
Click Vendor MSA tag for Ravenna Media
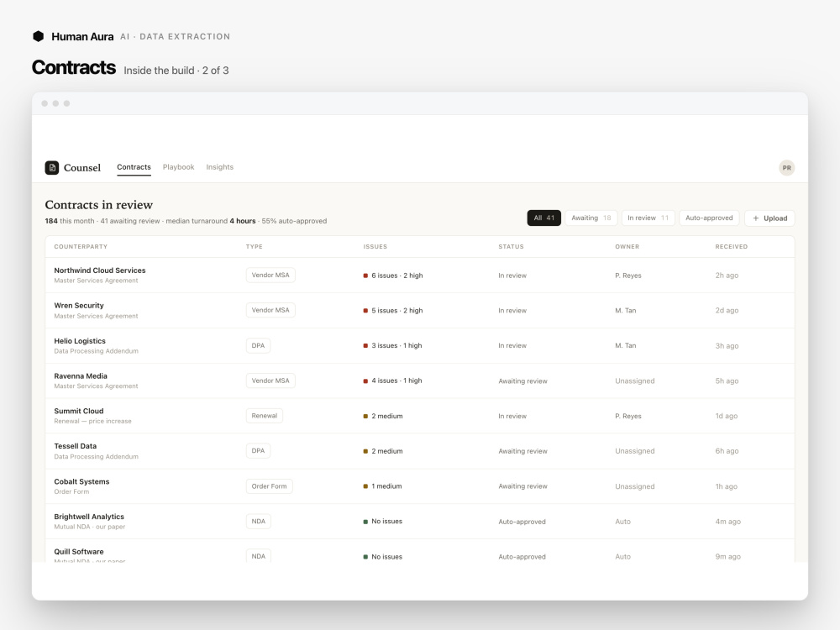pos(270,381)
